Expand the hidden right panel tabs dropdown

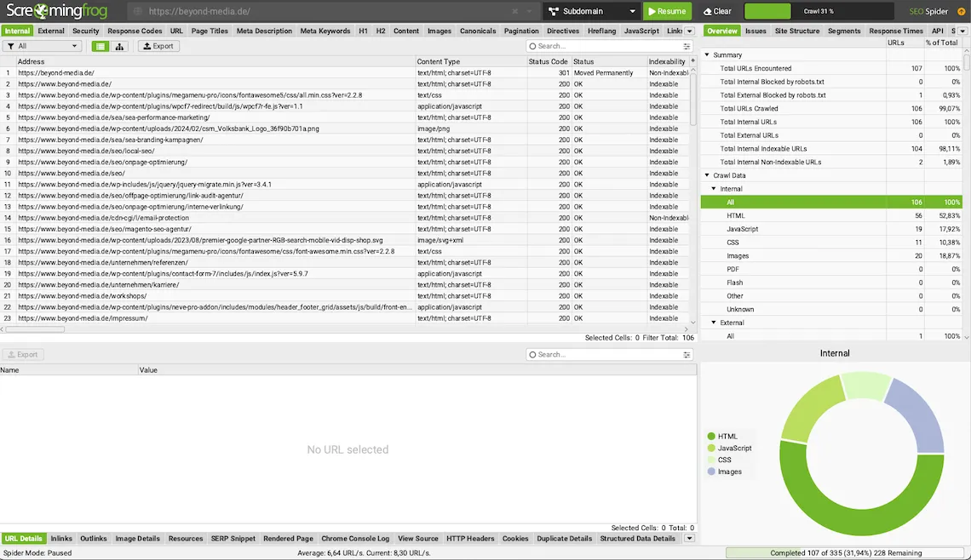(x=962, y=31)
